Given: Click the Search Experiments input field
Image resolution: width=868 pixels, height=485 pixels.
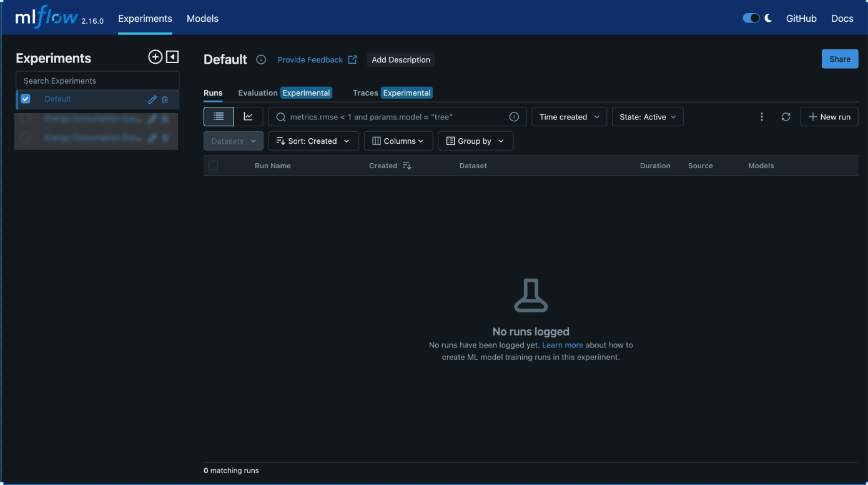Looking at the screenshot, I should coord(97,81).
